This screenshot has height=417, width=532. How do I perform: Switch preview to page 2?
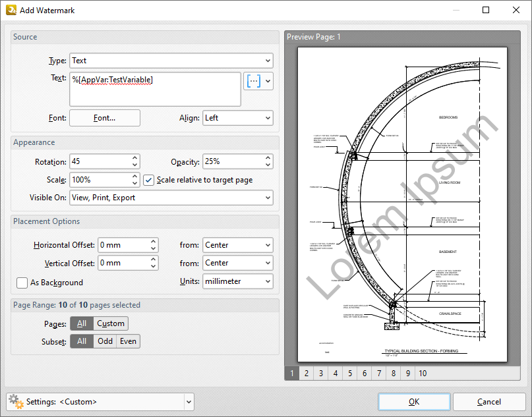[x=307, y=374]
